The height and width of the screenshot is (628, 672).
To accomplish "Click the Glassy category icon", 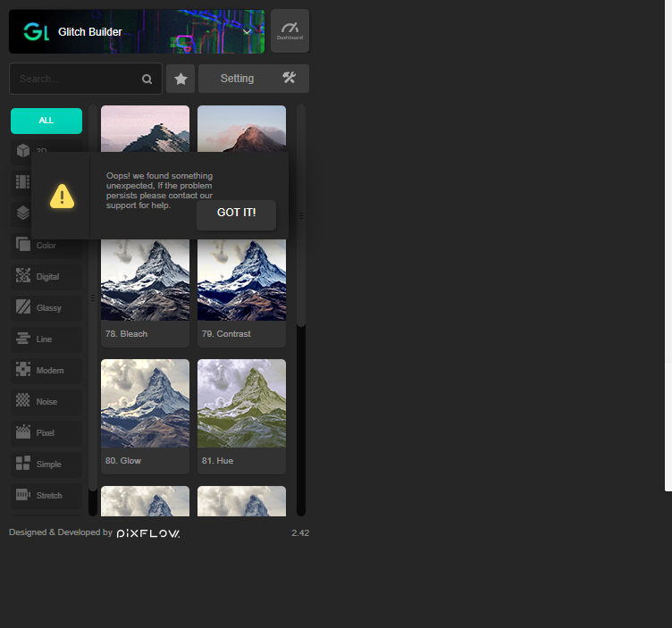I will tap(23, 307).
